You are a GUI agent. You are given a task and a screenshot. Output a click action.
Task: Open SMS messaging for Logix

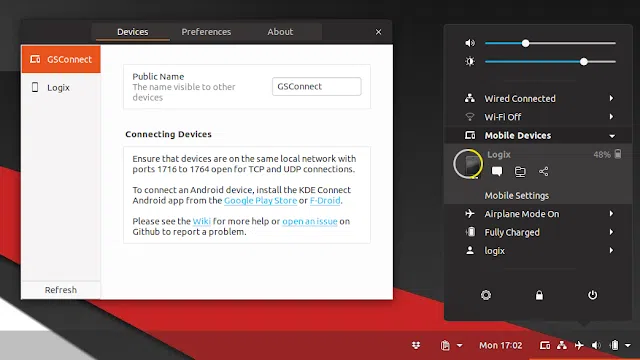coord(497,171)
